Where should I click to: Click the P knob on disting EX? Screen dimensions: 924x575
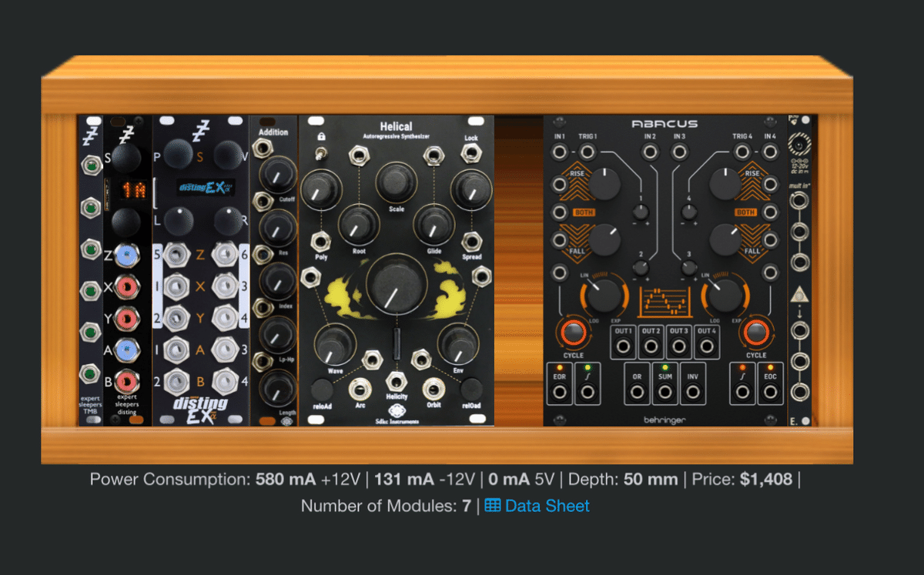click(x=180, y=154)
